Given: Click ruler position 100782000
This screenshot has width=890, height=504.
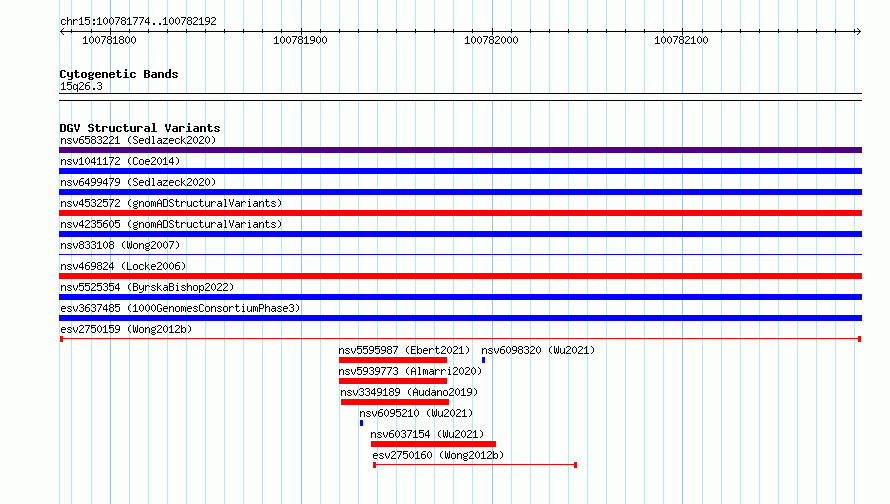Looking at the screenshot, I should click(491, 40).
